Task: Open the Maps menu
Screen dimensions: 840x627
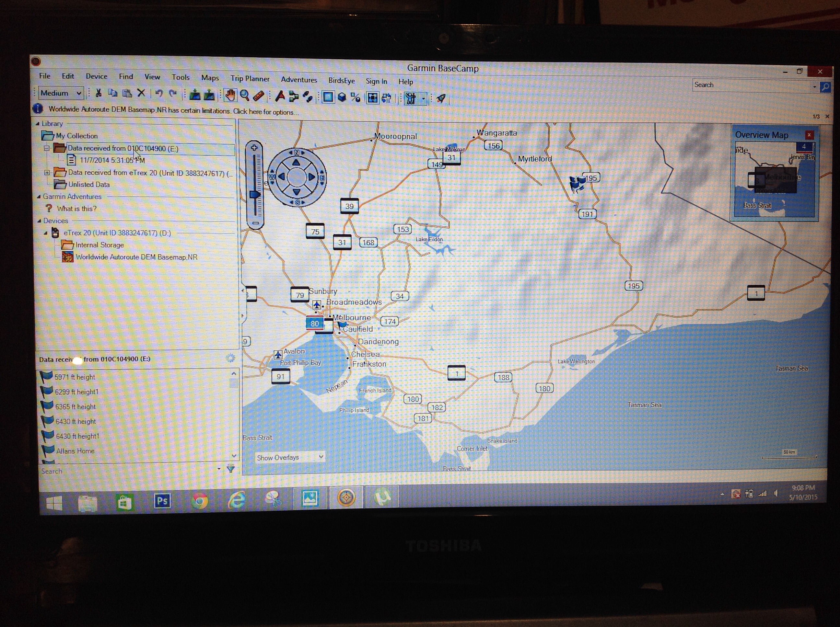Action: (210, 78)
